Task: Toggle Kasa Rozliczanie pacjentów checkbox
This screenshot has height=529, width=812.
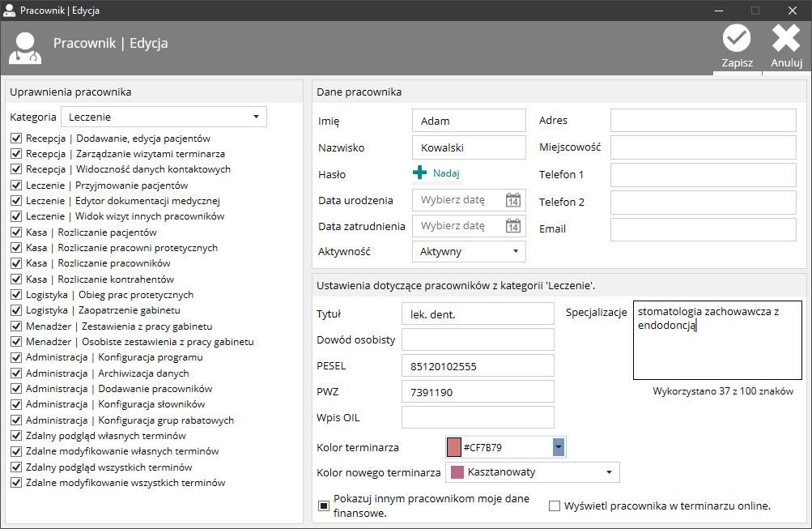Action: (x=16, y=233)
